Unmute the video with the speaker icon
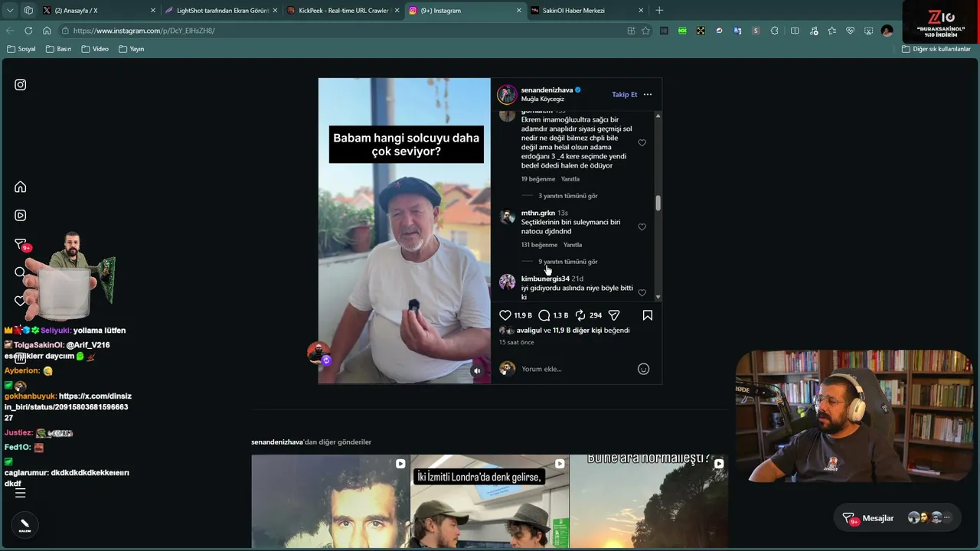This screenshot has width=980, height=551. coord(477,371)
